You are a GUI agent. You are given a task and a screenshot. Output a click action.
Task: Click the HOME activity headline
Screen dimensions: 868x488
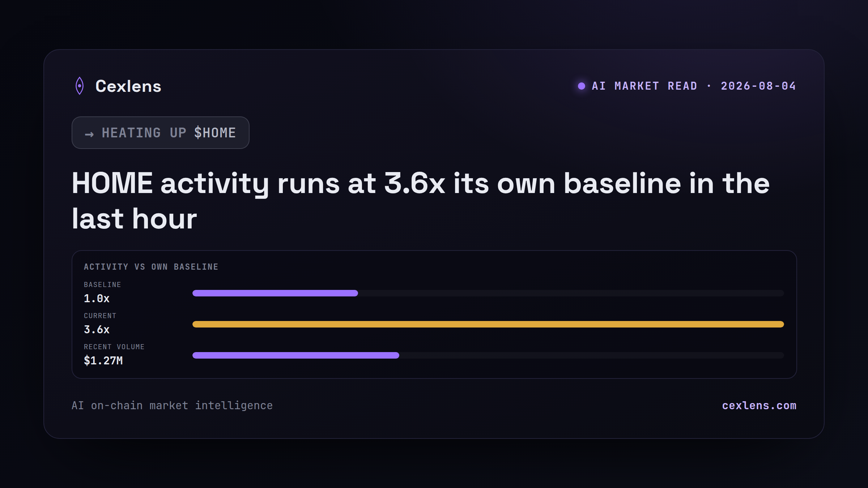coord(421,201)
